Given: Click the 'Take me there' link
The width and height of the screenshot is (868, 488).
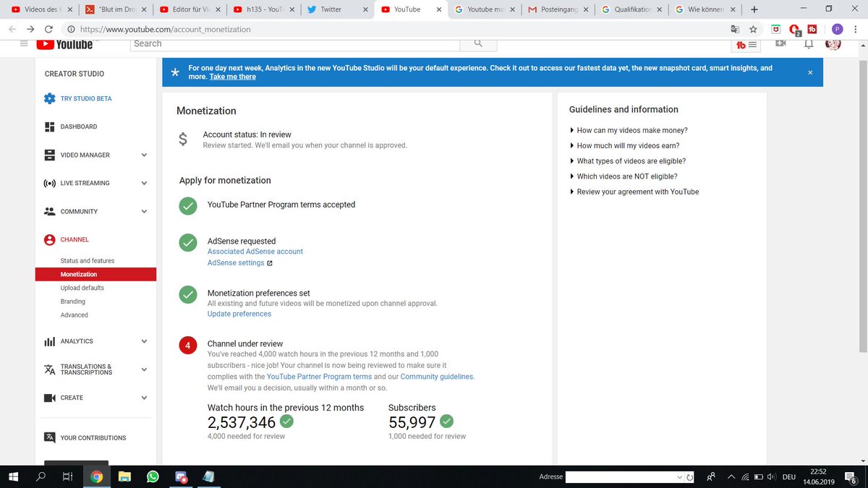Looking at the screenshot, I should (233, 77).
